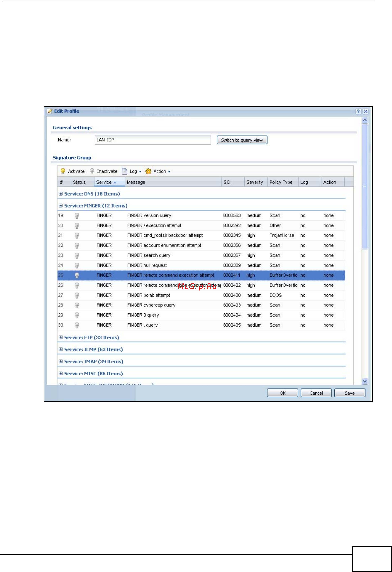The width and height of the screenshot is (392, 572).
Task: Expand the Service: DNS group
Action: [60, 194]
